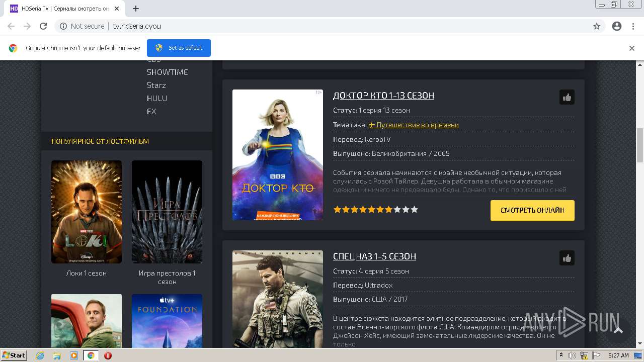
Task: Click the Выпущено: Великобритания / 2005 text
Action: tap(391, 153)
